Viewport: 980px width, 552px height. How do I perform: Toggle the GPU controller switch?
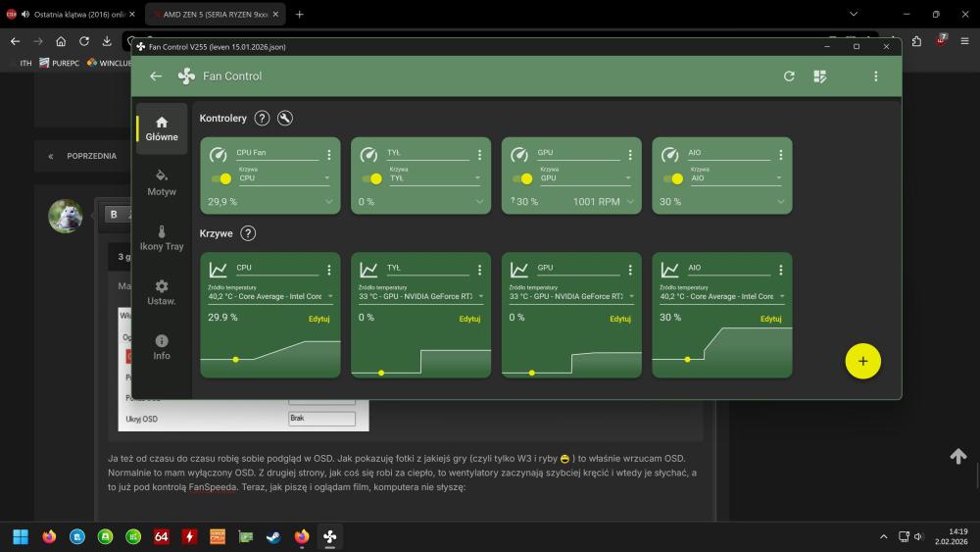coord(522,178)
